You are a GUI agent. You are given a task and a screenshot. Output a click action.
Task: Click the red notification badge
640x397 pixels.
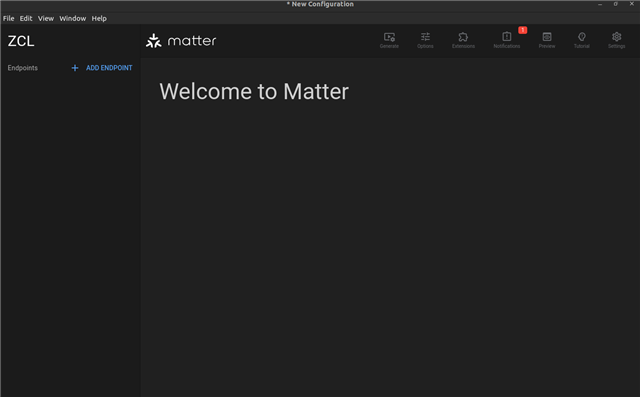[522, 30]
